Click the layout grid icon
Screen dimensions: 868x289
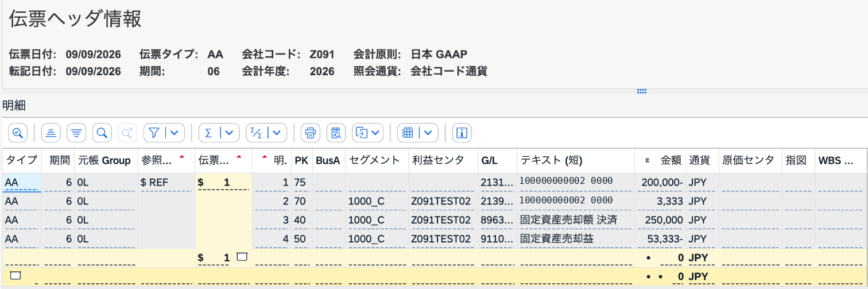[408, 133]
